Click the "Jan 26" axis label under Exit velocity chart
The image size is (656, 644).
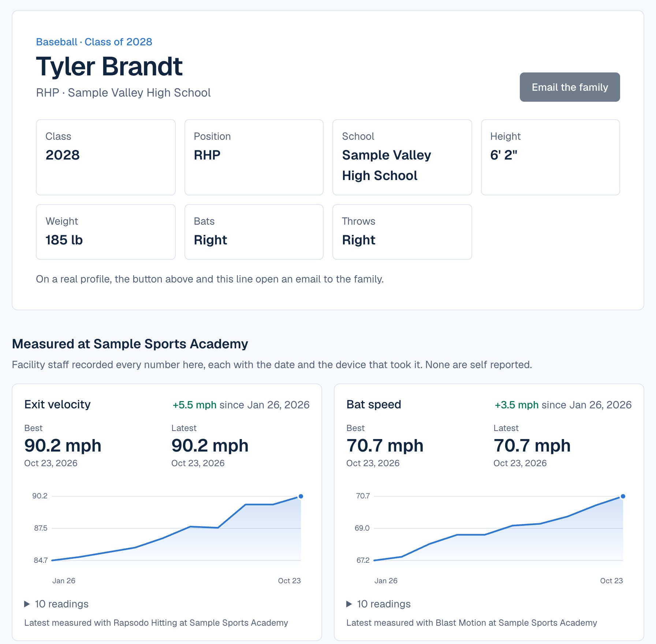(64, 581)
